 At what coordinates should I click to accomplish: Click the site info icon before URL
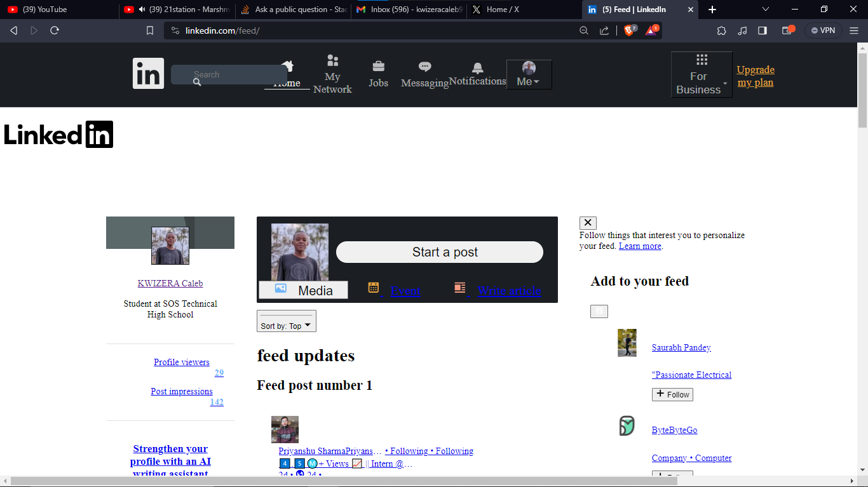click(175, 30)
